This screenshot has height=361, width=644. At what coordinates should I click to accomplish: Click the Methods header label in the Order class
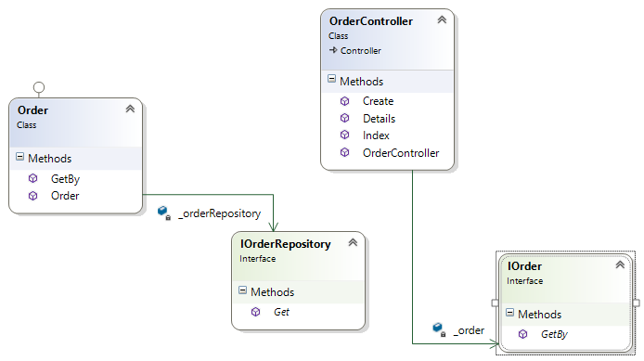coord(50,158)
